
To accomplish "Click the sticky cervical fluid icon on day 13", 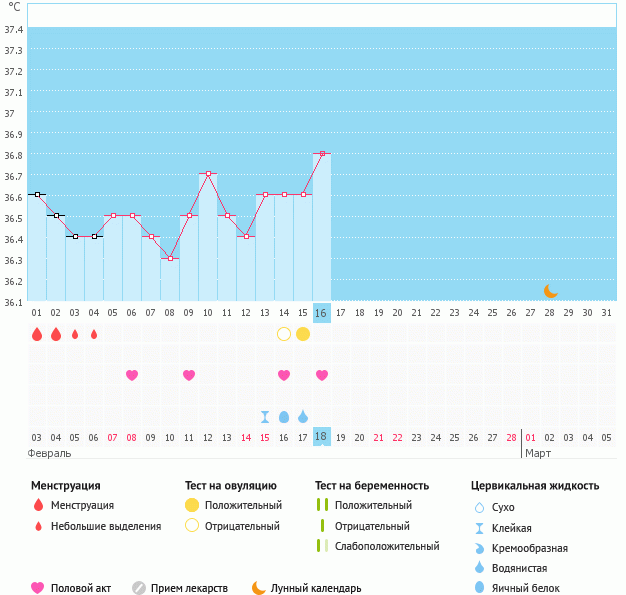I will click(x=265, y=416).
